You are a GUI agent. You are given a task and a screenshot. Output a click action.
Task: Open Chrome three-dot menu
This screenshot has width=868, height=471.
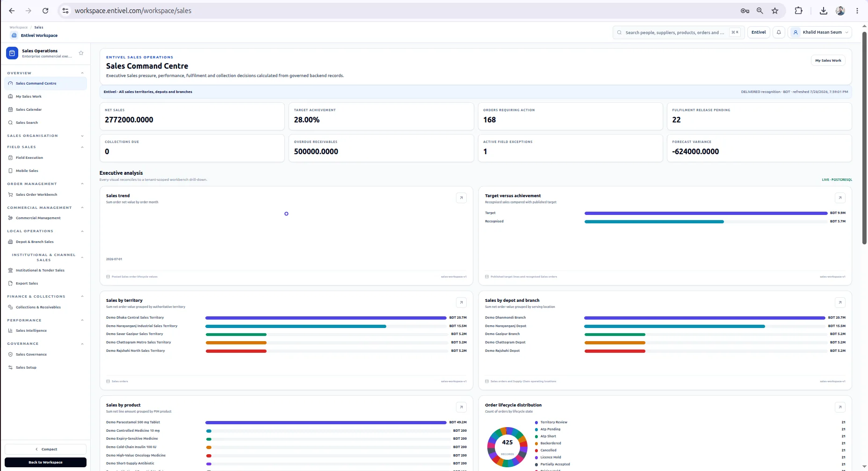coord(857,11)
